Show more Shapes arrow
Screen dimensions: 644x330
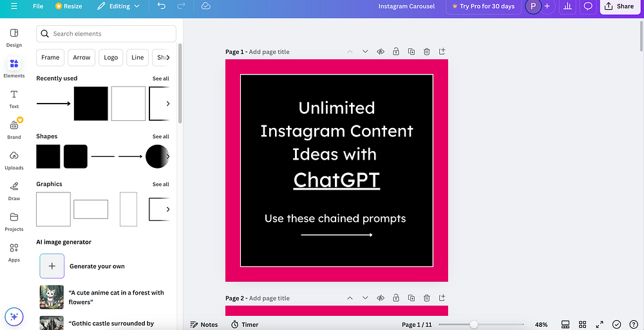point(167,156)
